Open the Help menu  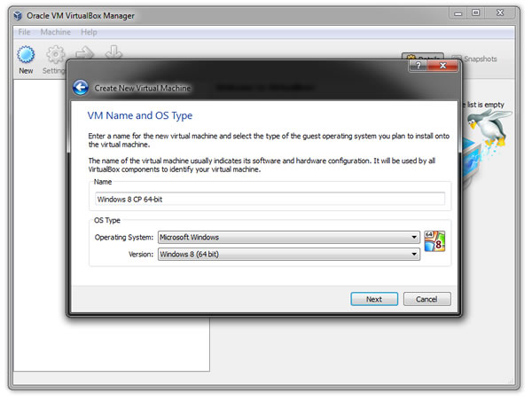click(x=89, y=32)
